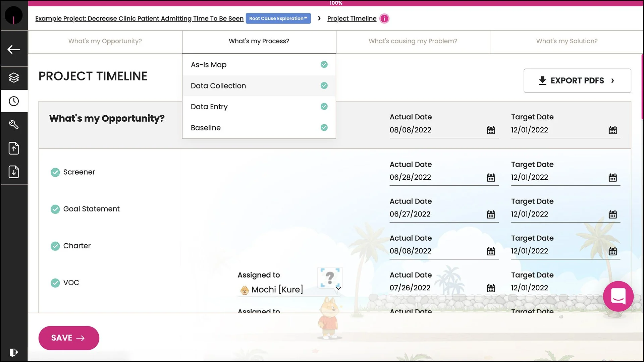
Task: Click the Save button
Action: tap(69, 338)
